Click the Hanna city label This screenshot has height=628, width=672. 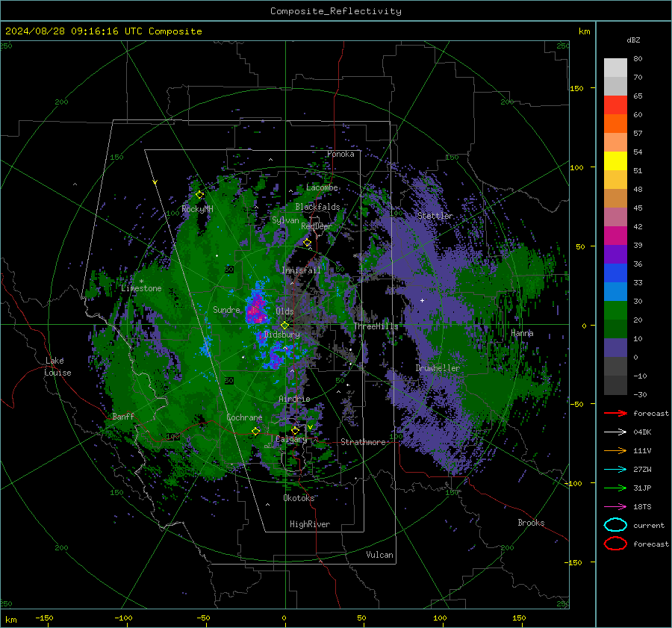point(522,334)
